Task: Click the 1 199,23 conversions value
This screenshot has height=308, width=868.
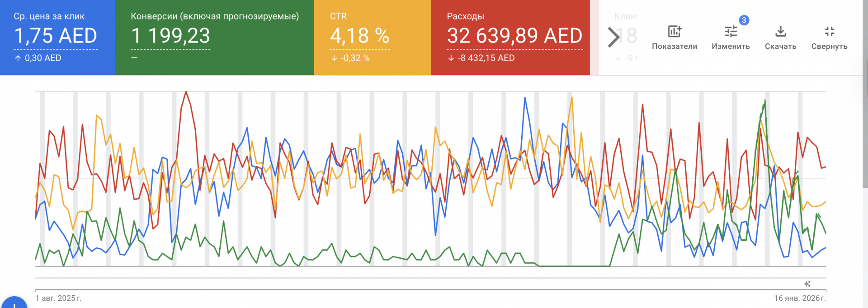Action: pos(170,36)
